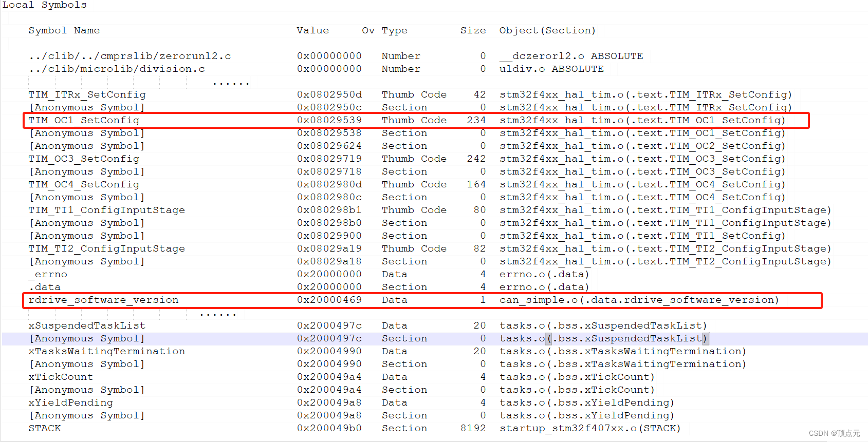The height and width of the screenshot is (442, 868).
Task: Select the rdrive_software_version symbol name
Action: point(104,300)
